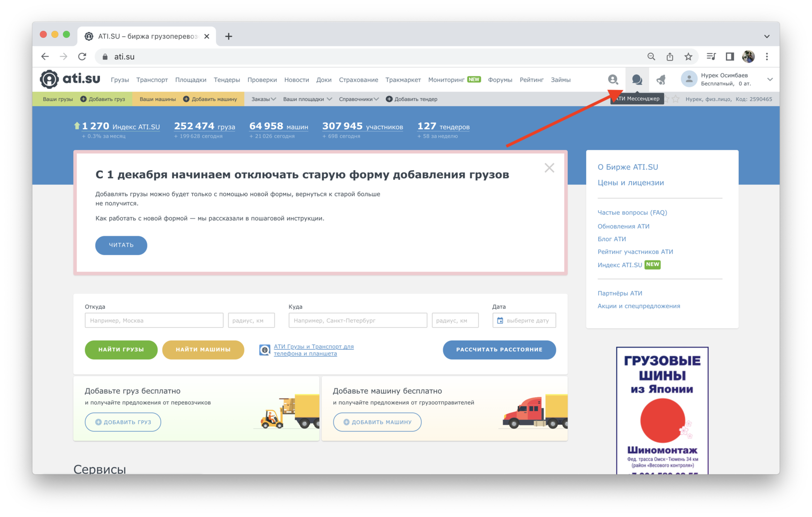Click the НАЙТИ ГРУЗЫ button
The image size is (812, 517).
pyautogui.click(x=121, y=349)
